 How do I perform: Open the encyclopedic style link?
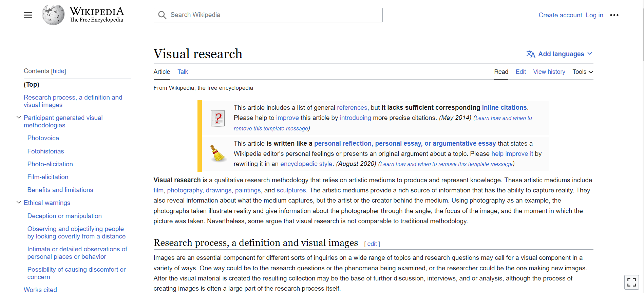[306, 164]
